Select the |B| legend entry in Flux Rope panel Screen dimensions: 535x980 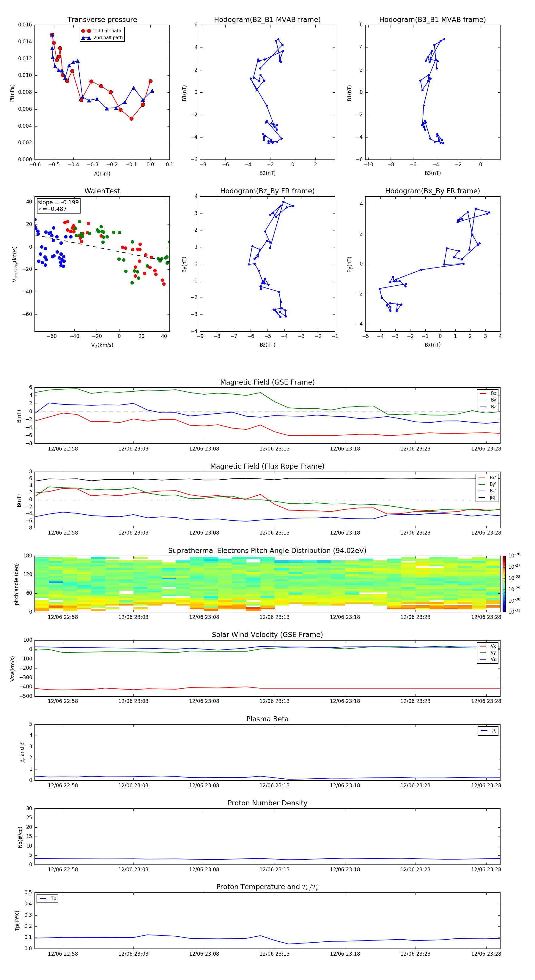tap(487, 498)
